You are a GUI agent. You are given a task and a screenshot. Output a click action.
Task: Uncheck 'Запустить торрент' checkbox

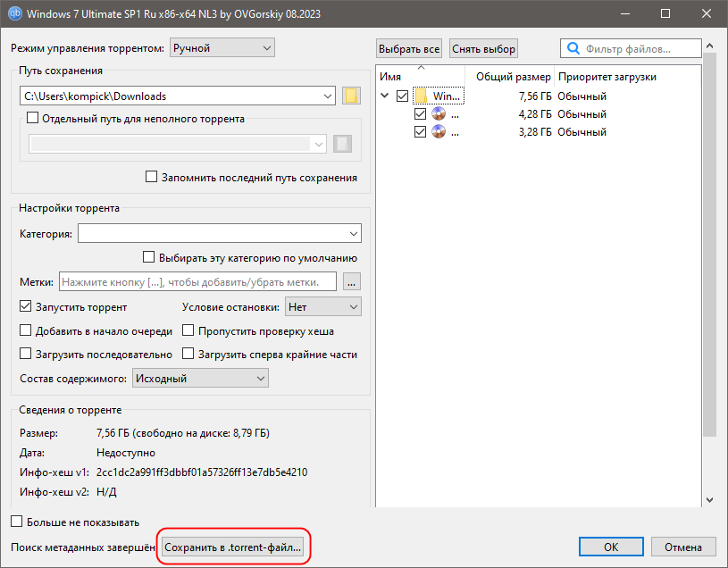[x=26, y=306]
